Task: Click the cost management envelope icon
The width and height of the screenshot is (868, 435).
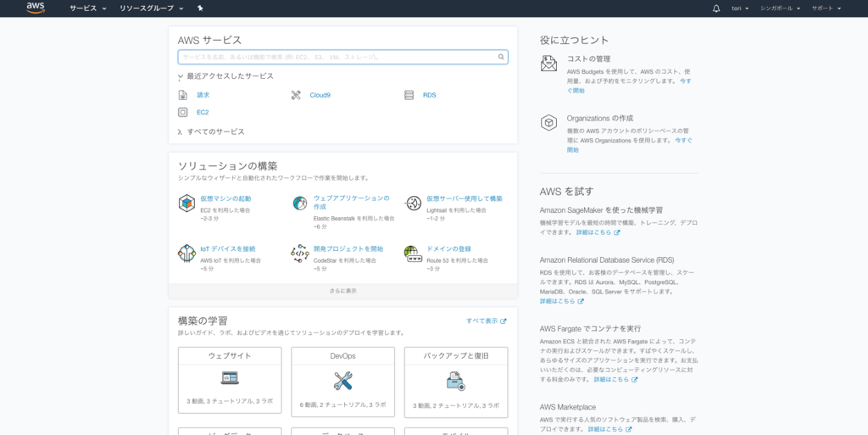Action: click(548, 63)
